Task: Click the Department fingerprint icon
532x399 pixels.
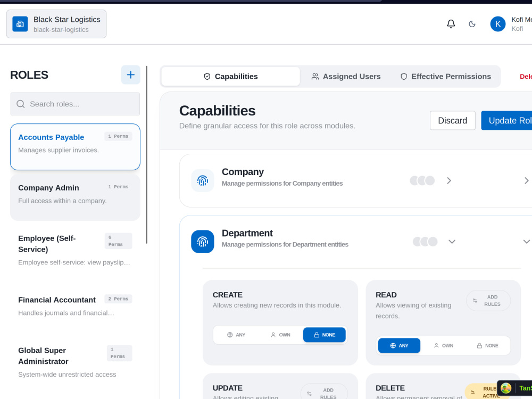Action: tap(203, 242)
